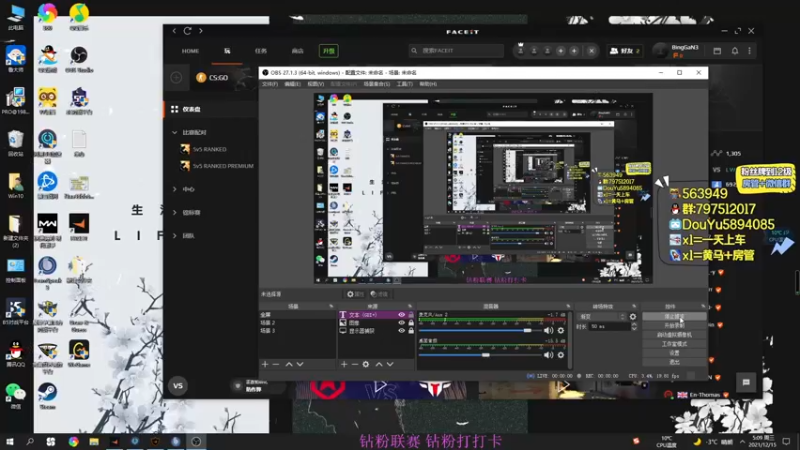Move the selected scene up in OBS
Image resolution: width=800 pixels, height=450 pixels.
(x=289, y=364)
